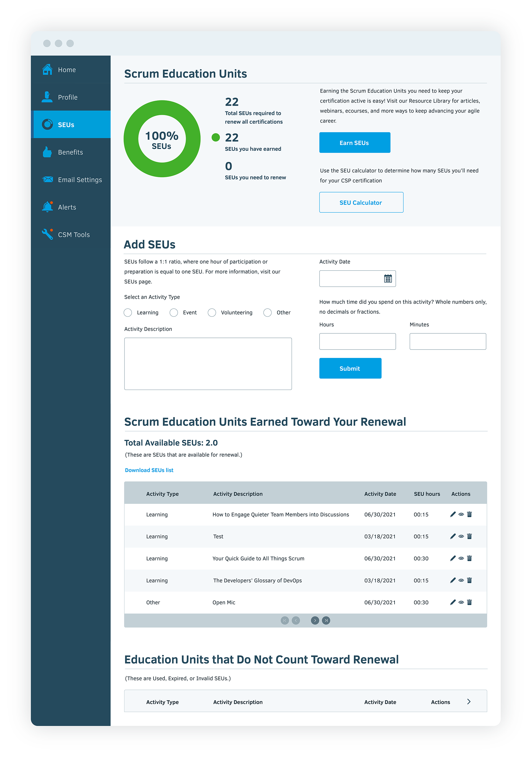532x757 pixels.
Task: View the 'Test' entry eye icon
Action: click(x=461, y=537)
